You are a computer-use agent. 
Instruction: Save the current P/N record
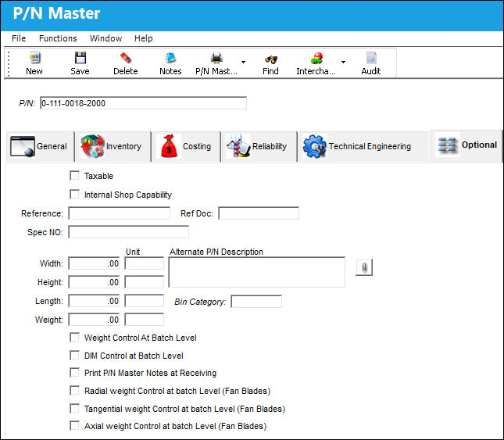tap(80, 63)
